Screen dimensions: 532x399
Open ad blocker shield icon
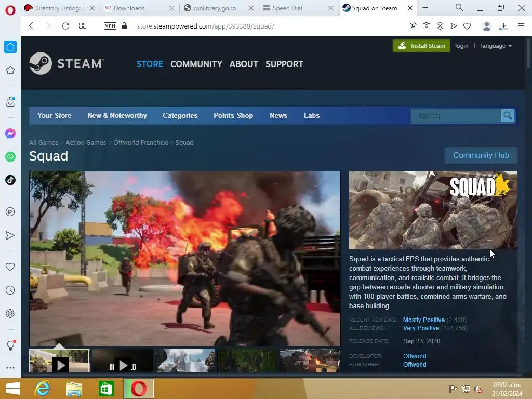(x=440, y=26)
